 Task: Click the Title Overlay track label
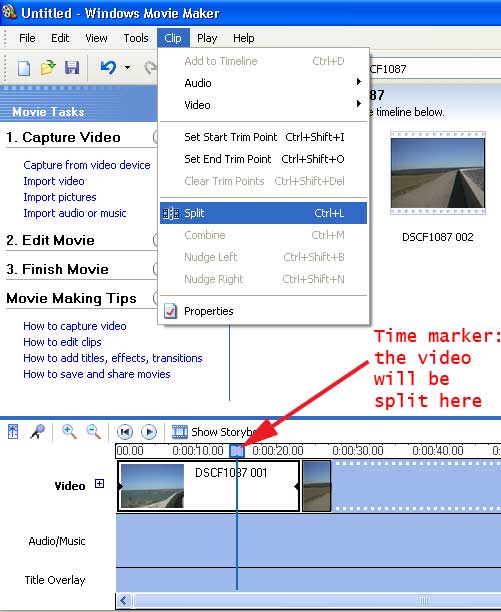55,580
